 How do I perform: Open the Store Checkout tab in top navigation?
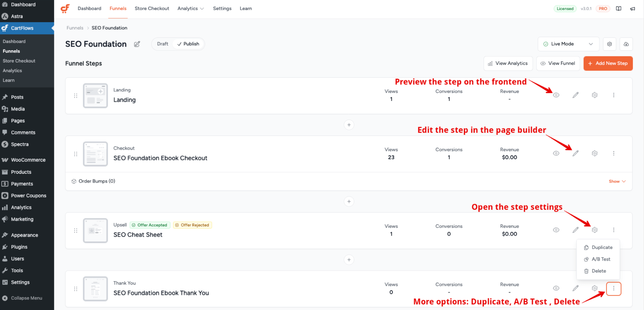[x=152, y=8]
